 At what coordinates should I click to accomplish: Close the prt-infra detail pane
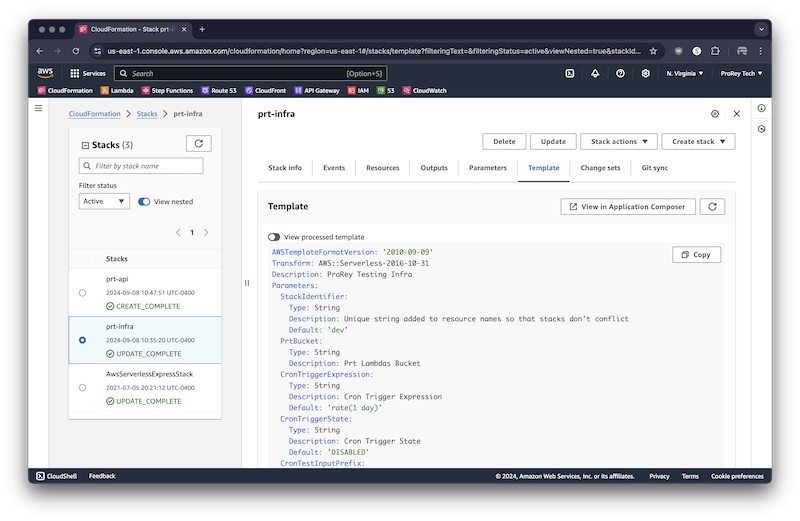coord(736,114)
